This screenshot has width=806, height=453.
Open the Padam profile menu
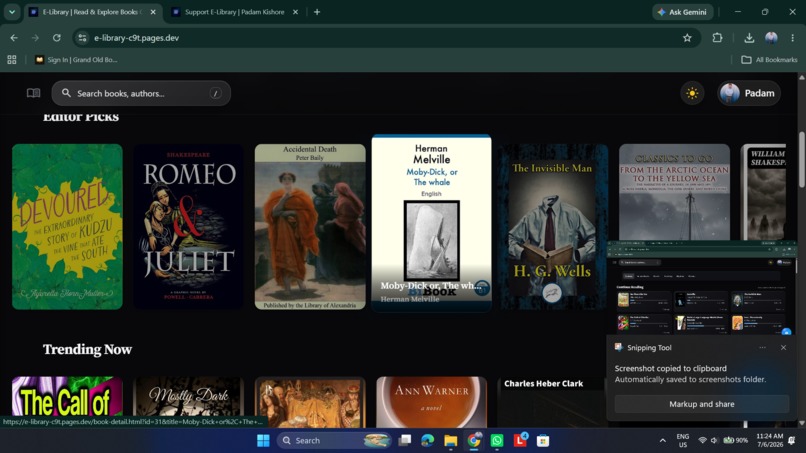[749, 93]
